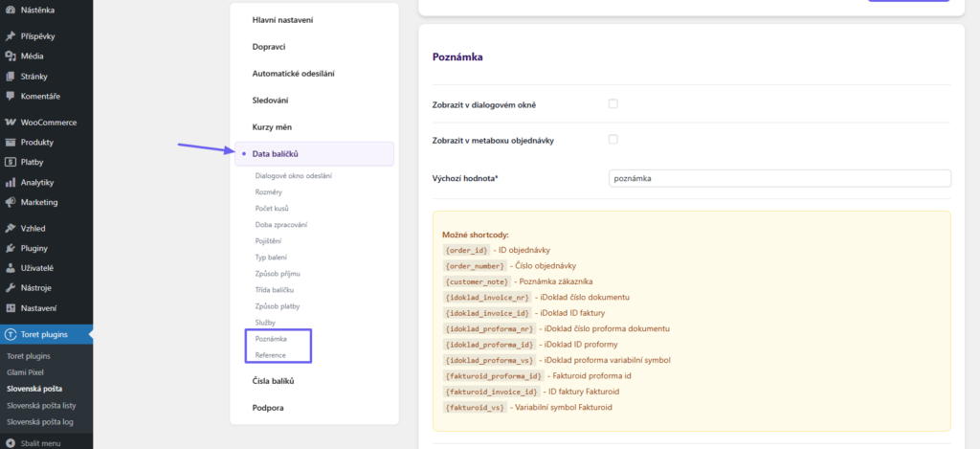
Task: Go to Služby subsection
Action: (x=265, y=323)
